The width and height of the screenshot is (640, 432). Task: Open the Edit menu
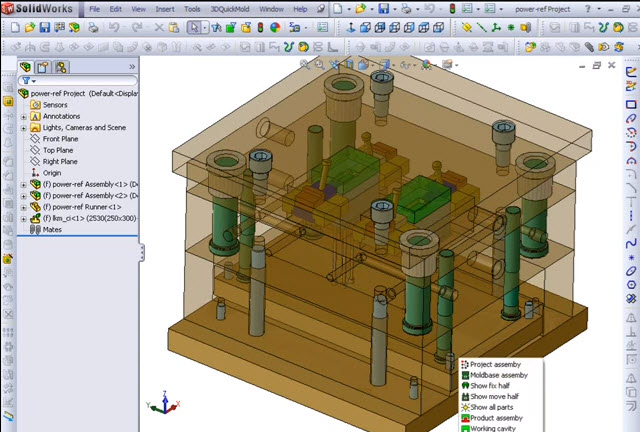116,9
